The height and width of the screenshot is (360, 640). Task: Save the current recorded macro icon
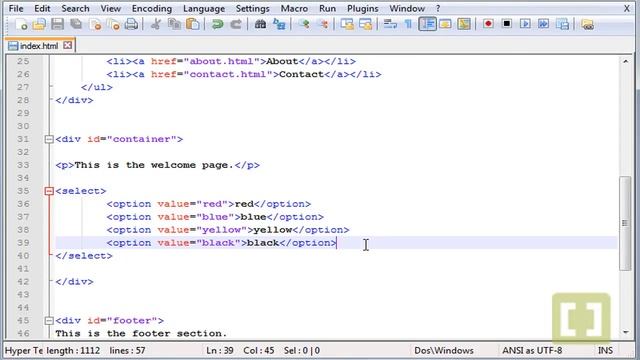click(x=563, y=24)
